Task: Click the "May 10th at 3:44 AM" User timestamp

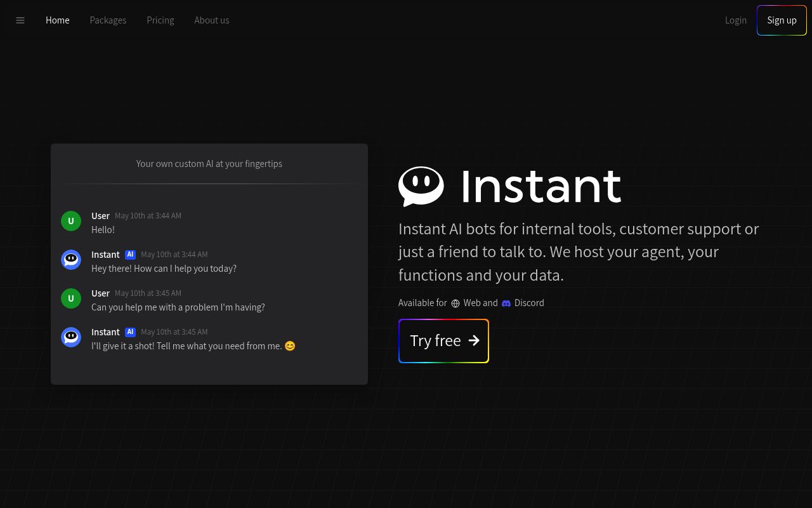Action: pos(148,216)
